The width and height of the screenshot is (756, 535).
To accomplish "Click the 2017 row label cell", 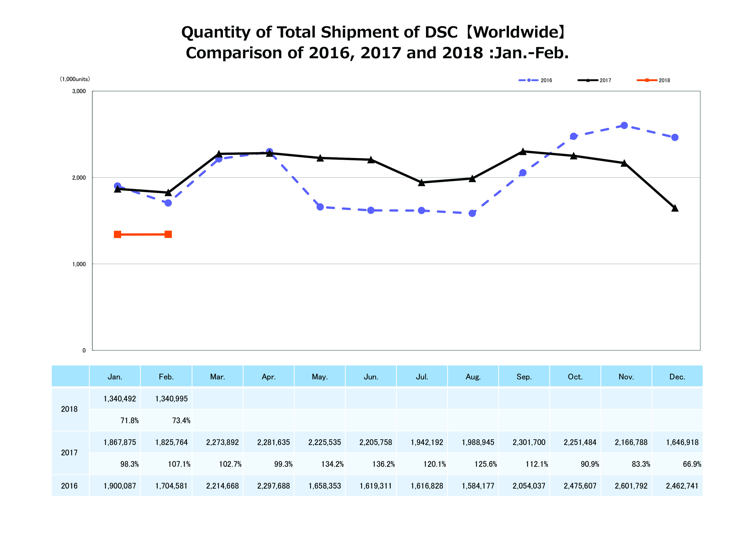I will coord(69,453).
